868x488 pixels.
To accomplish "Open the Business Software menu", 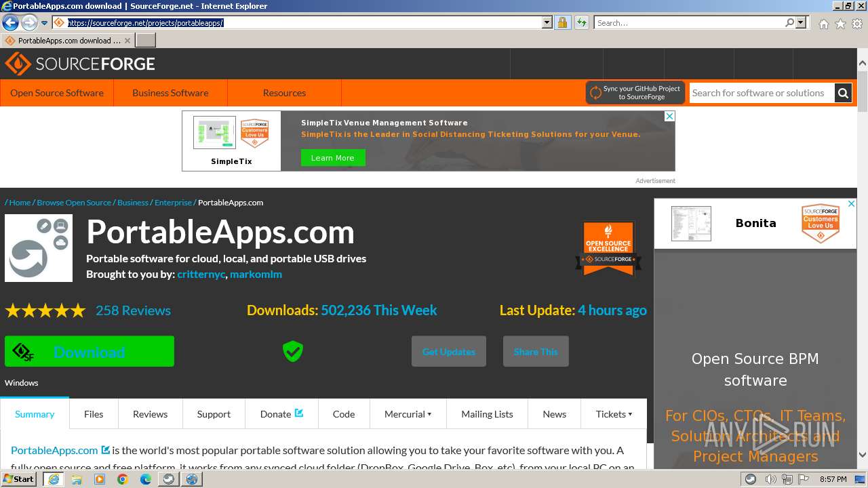I will point(170,93).
